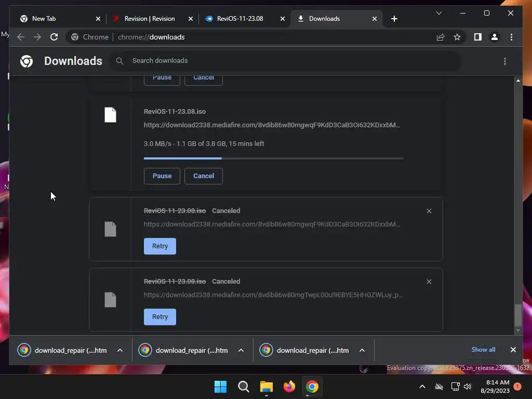Viewport: 532px width, 399px height.
Task: Open the network icon in system tray
Action: click(455, 387)
